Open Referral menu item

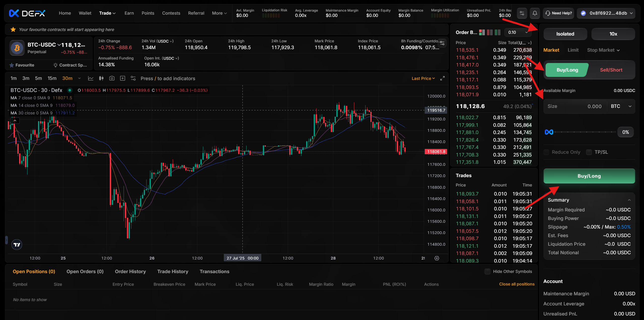[196, 13]
